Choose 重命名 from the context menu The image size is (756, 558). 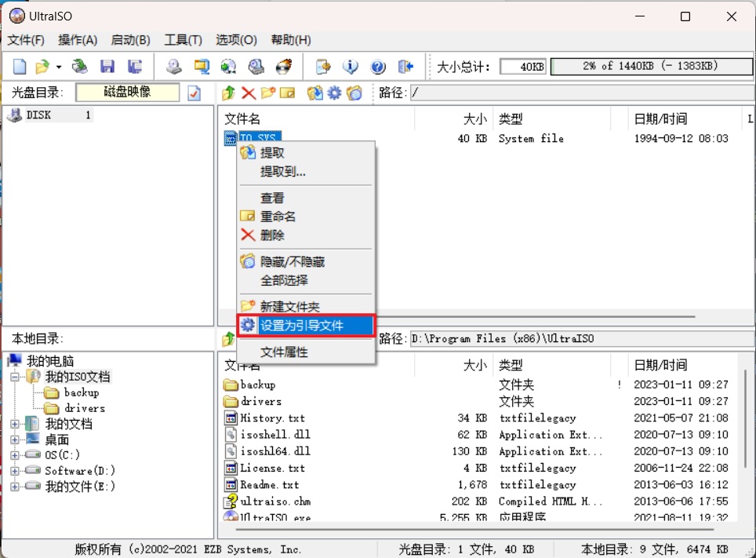[306, 217]
